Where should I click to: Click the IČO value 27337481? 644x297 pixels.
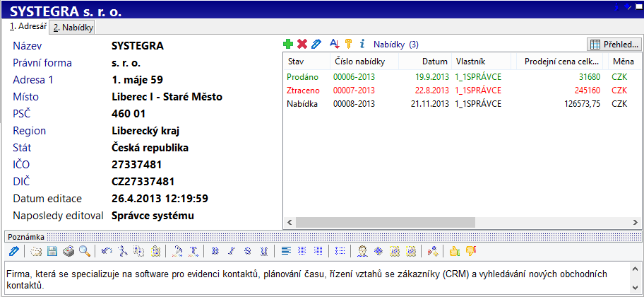tap(137, 165)
